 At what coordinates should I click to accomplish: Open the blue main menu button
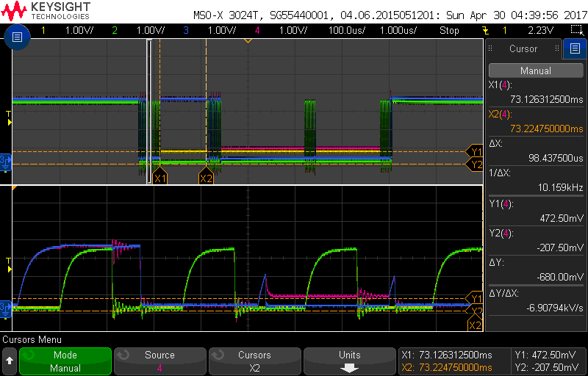(x=18, y=37)
